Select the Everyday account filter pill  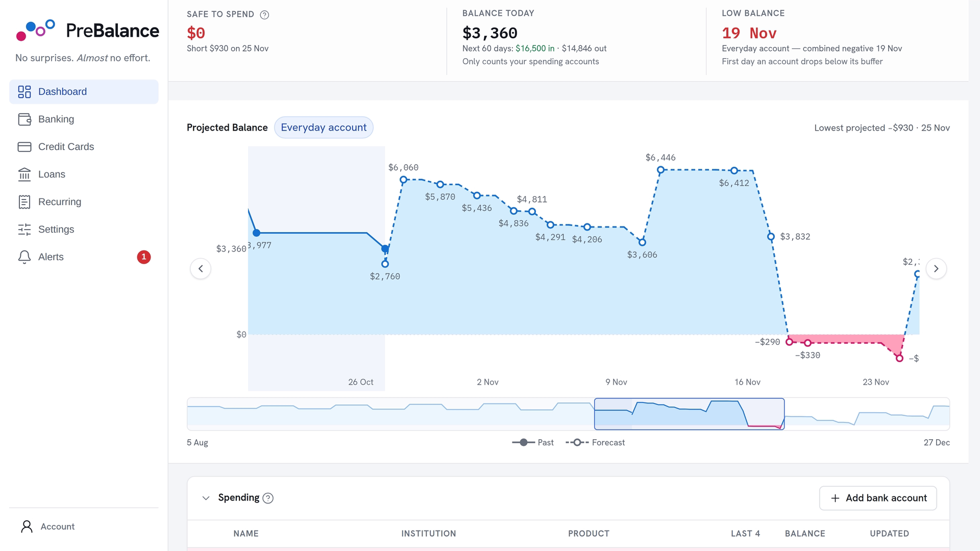pos(324,128)
